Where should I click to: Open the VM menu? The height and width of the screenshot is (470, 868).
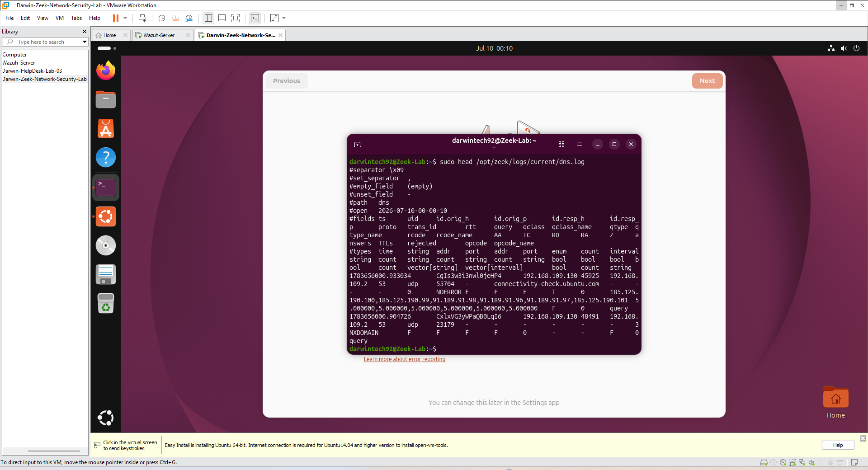point(60,18)
